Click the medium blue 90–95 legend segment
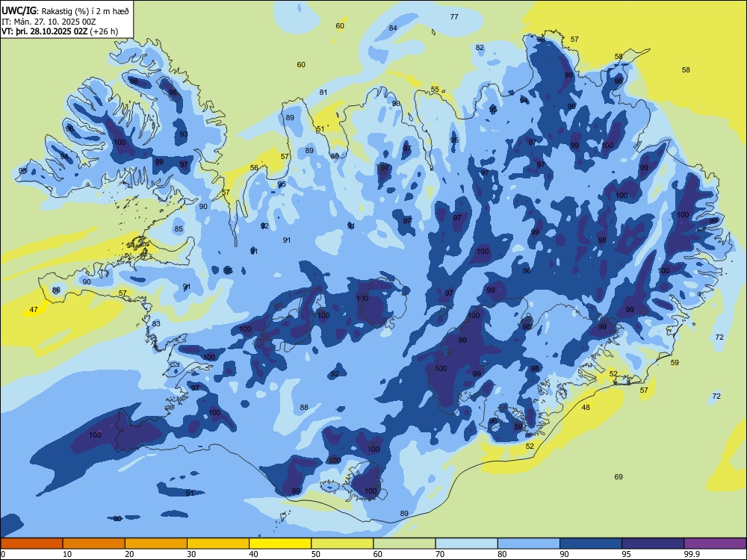This screenshot has width=747, height=560. pos(591,544)
